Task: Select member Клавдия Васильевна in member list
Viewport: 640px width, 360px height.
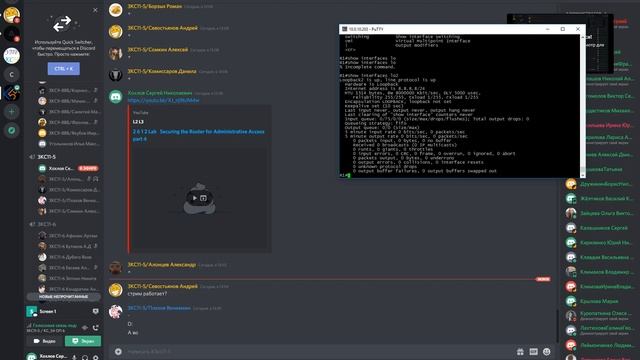Action: 600,257
